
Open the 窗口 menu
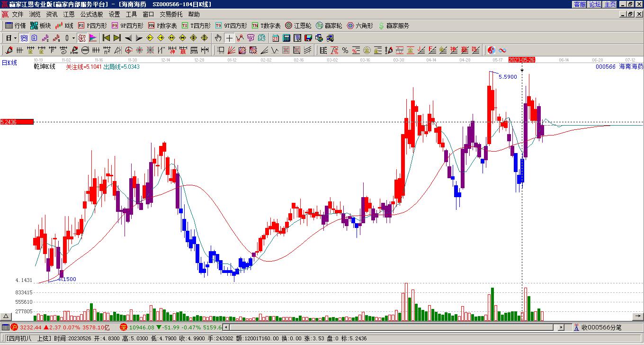point(148,14)
